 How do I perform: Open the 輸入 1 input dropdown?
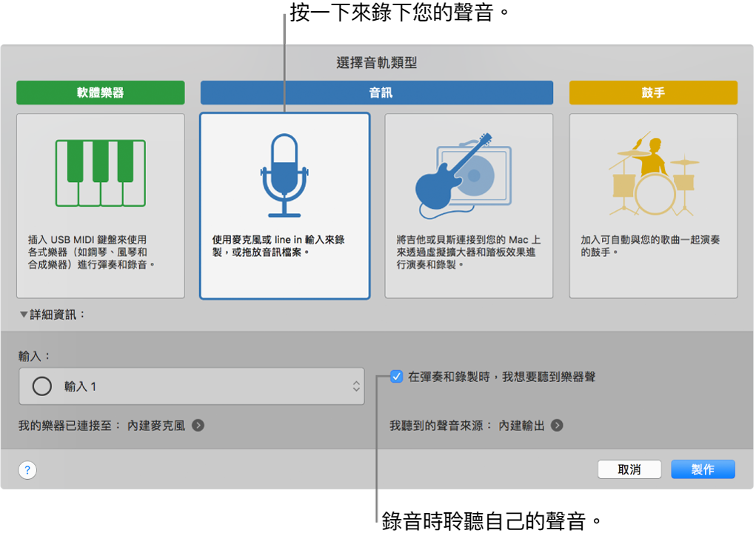point(191,386)
